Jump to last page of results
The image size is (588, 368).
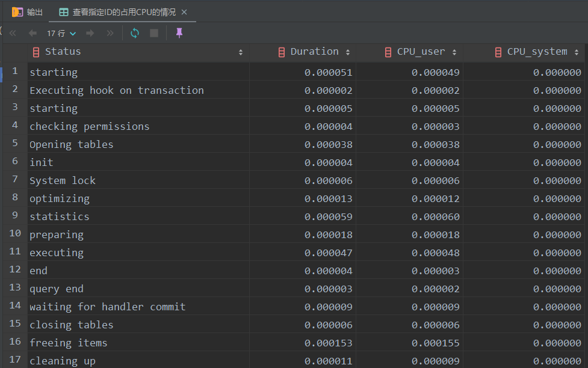tap(110, 33)
